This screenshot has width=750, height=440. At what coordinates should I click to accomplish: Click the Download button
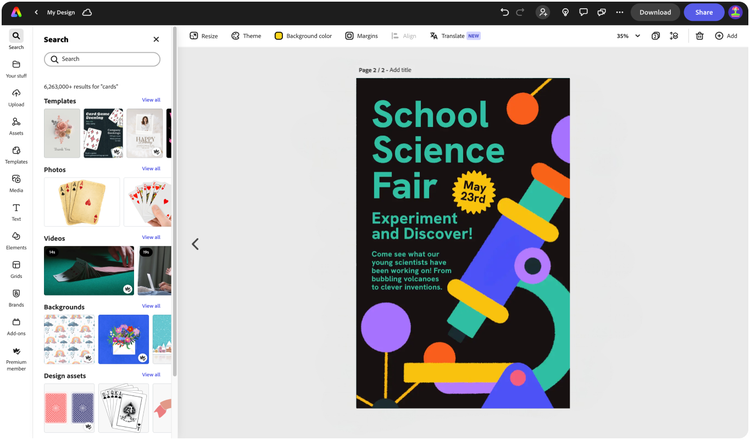(655, 12)
